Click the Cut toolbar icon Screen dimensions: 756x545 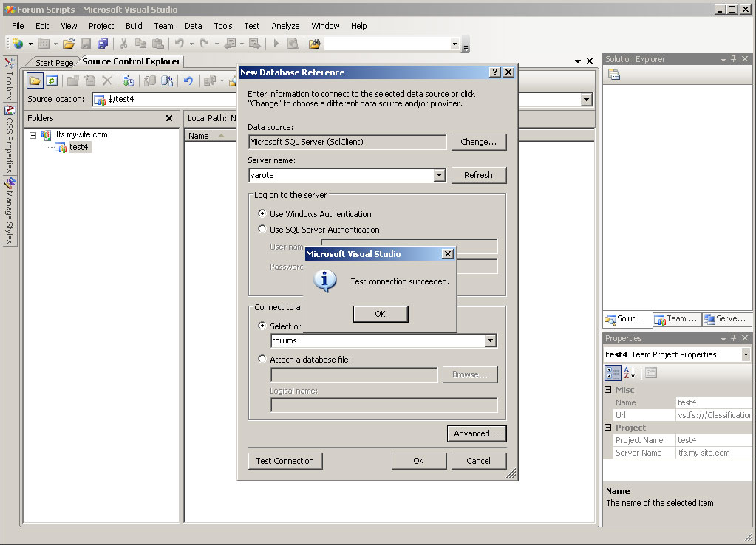(123, 44)
